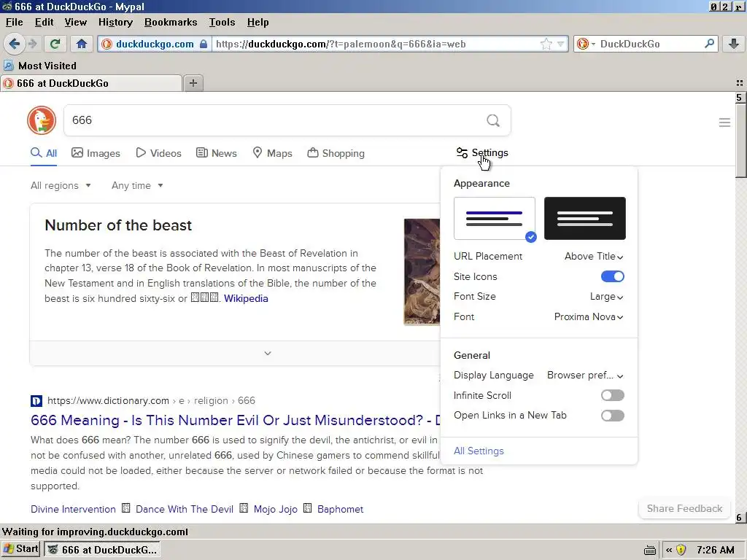
Task: Open the URL Placement dropdown
Action: click(594, 256)
